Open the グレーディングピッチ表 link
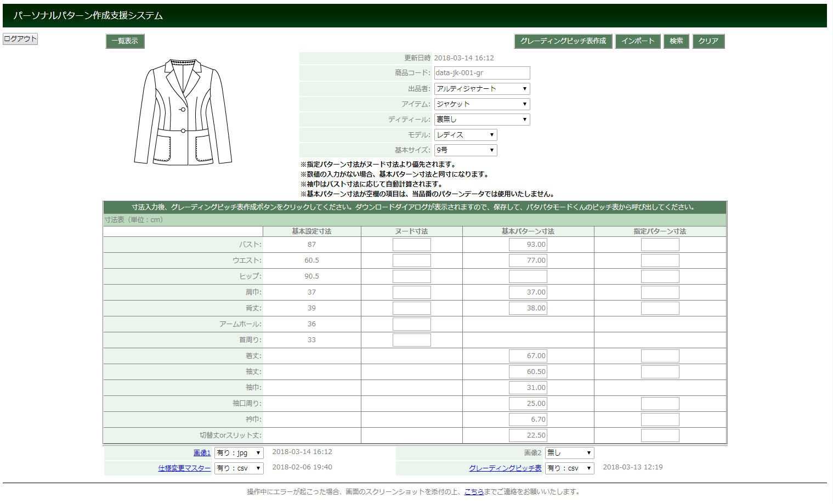833x504 pixels. pyautogui.click(x=505, y=468)
